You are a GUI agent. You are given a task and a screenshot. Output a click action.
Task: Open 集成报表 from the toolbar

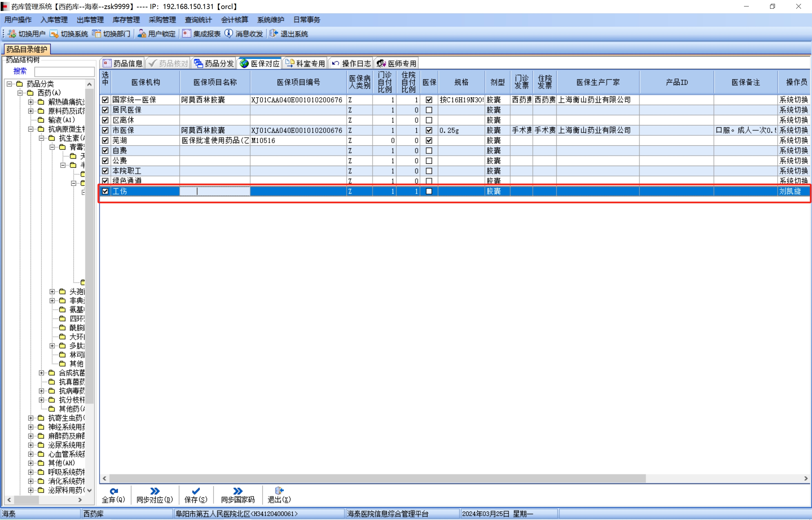[201, 34]
